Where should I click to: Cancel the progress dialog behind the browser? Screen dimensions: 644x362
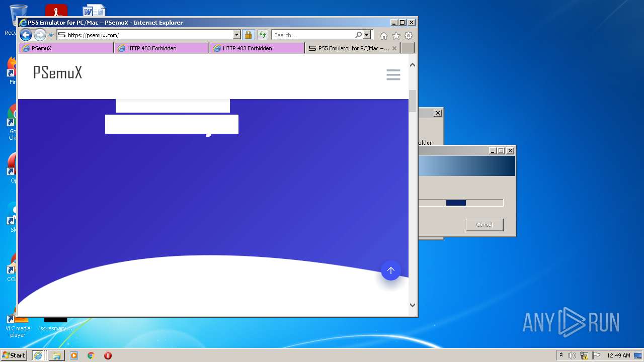point(485,225)
